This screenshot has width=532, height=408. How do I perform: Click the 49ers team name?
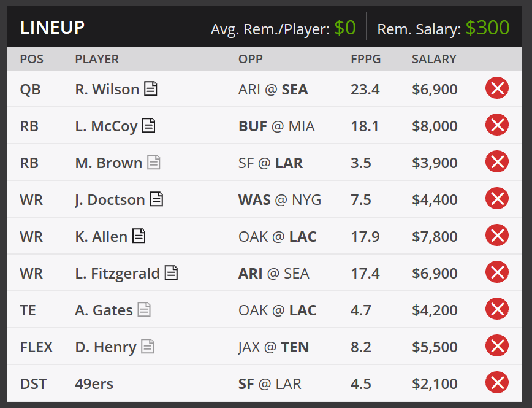coord(94,384)
